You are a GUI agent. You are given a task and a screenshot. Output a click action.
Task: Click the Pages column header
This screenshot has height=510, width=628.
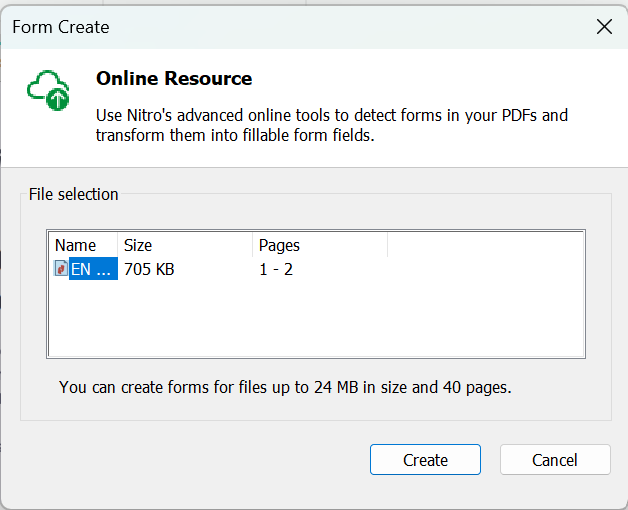tap(320, 245)
